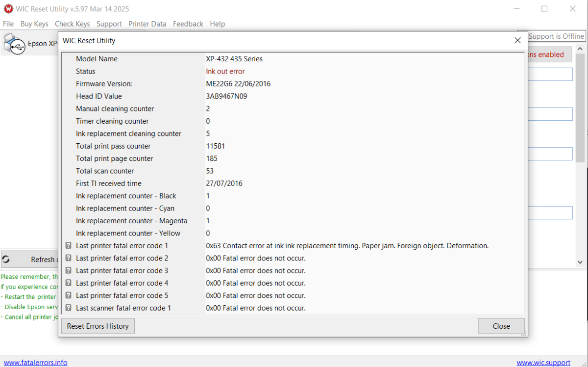588x367 pixels.
Task: Click the Reset Errors History button
Action: 98,326
